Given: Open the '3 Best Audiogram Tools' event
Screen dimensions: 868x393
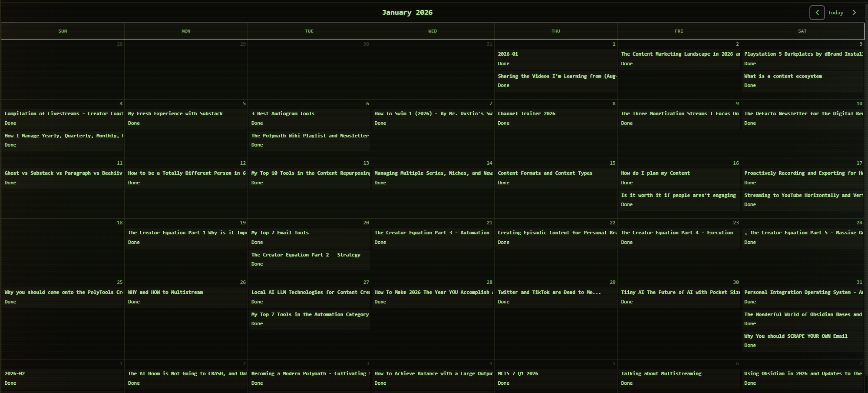Looking at the screenshot, I should (283, 114).
